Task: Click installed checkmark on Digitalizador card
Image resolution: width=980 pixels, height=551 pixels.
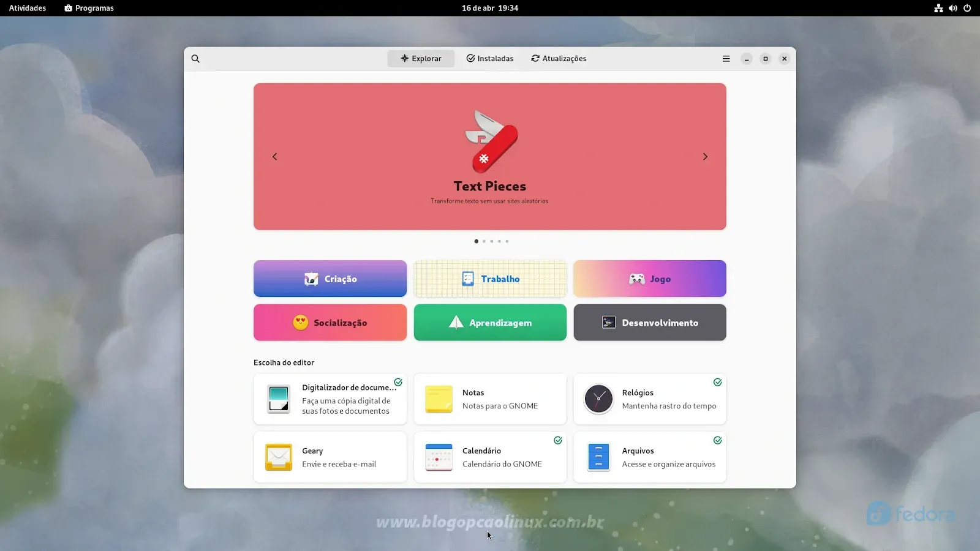Action: 398,382
